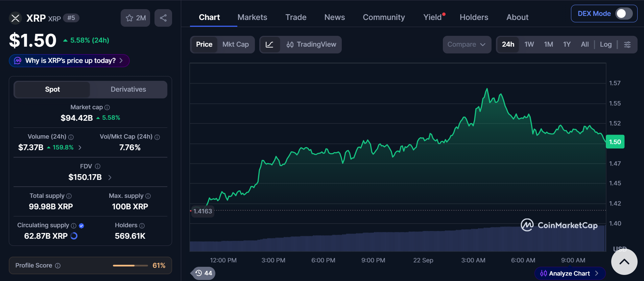Click the Holders info icon
The height and width of the screenshot is (281, 644).
pyautogui.click(x=142, y=226)
